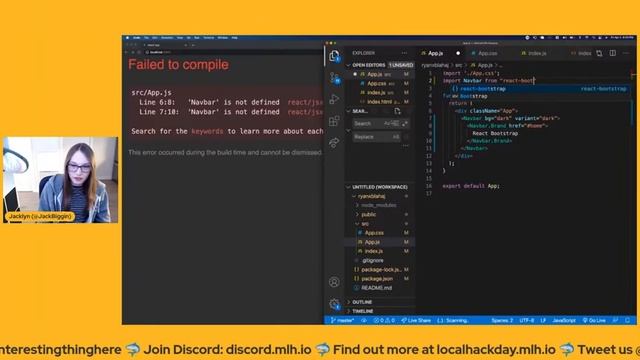Screen dimensions: 640x360
Task: Open package.json in the file tree
Action: (377, 279)
